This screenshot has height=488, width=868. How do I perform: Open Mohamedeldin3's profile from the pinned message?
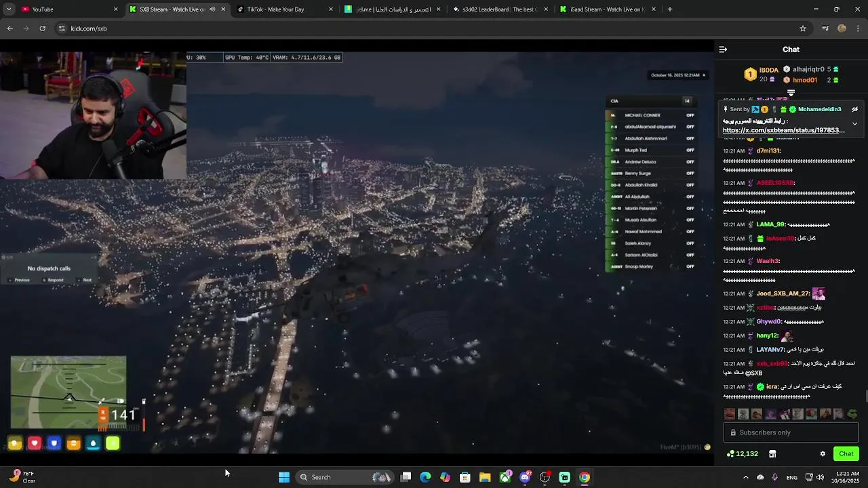pos(819,109)
